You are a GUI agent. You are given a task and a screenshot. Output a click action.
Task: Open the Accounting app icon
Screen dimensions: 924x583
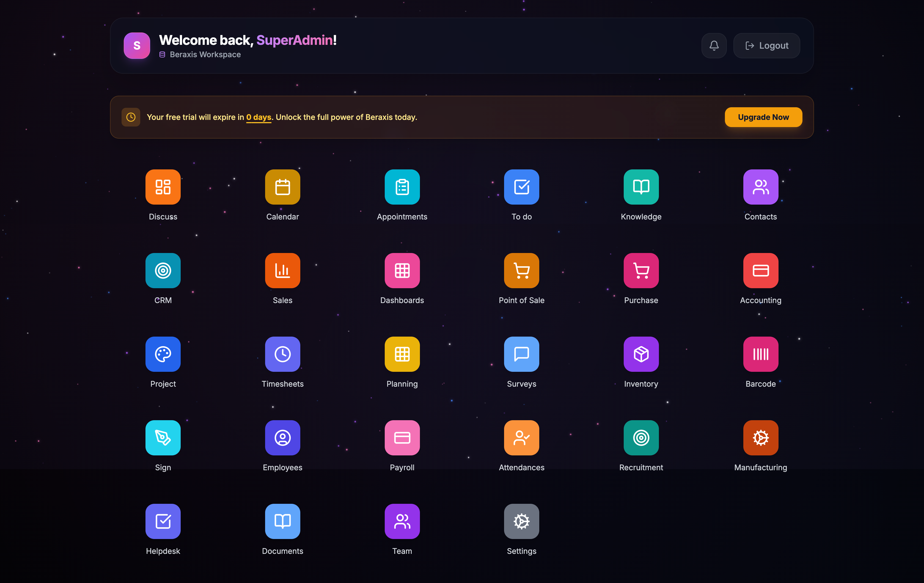click(x=761, y=271)
